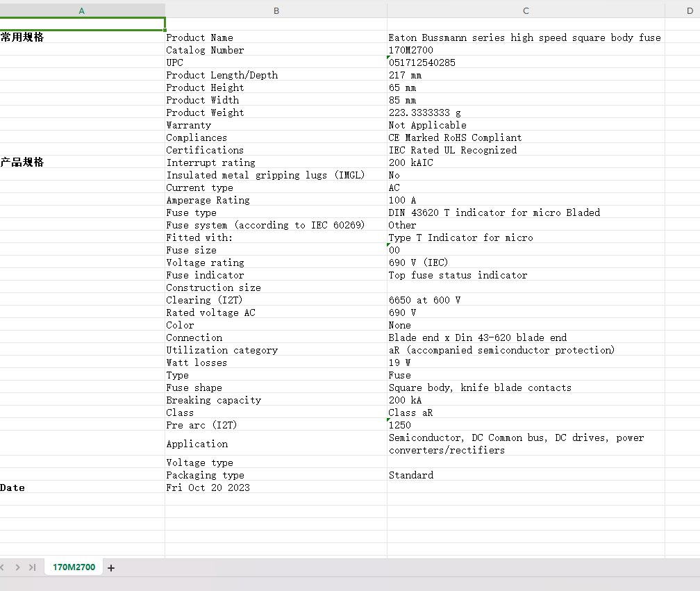Go to previous sheet arrow
The image size is (700, 591).
pyautogui.click(x=2, y=567)
